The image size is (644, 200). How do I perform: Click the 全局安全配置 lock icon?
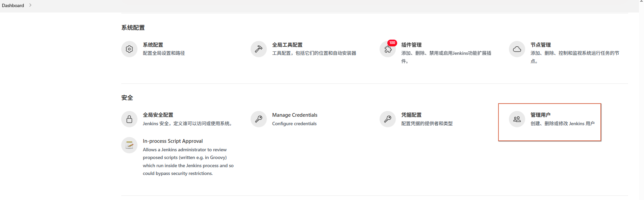click(x=129, y=119)
